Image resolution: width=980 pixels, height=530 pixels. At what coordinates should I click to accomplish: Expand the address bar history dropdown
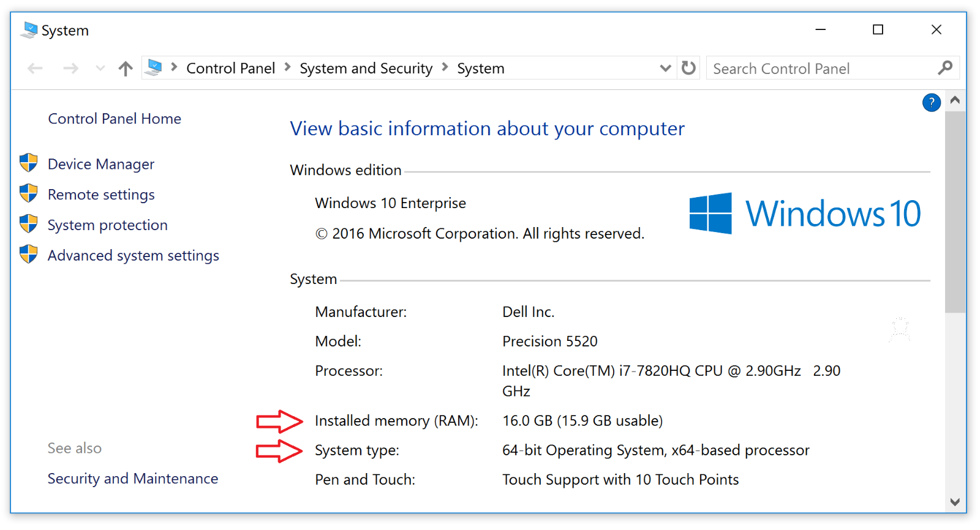pos(665,68)
